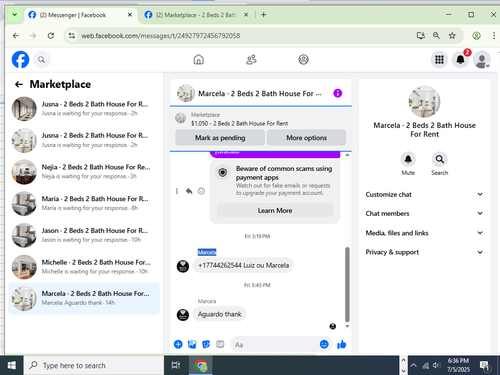Close the Marketplace browser tab
This screenshot has width=500, height=375.
(x=246, y=15)
